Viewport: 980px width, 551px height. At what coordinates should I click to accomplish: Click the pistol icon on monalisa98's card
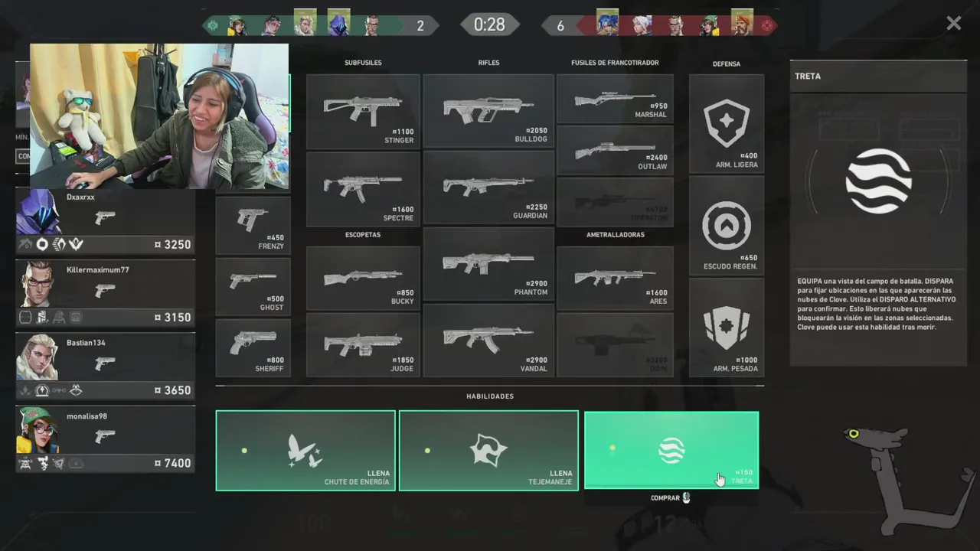click(105, 436)
